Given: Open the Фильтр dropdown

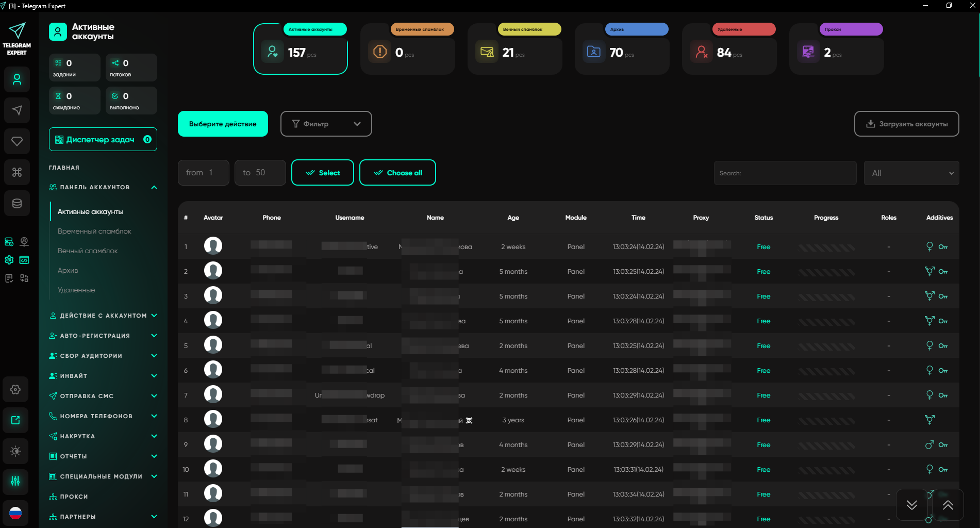Looking at the screenshot, I should click(326, 124).
